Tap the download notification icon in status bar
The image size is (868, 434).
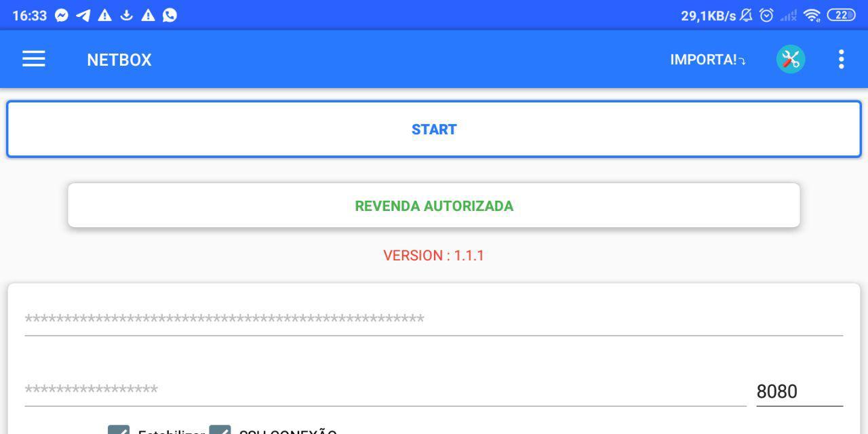(126, 15)
